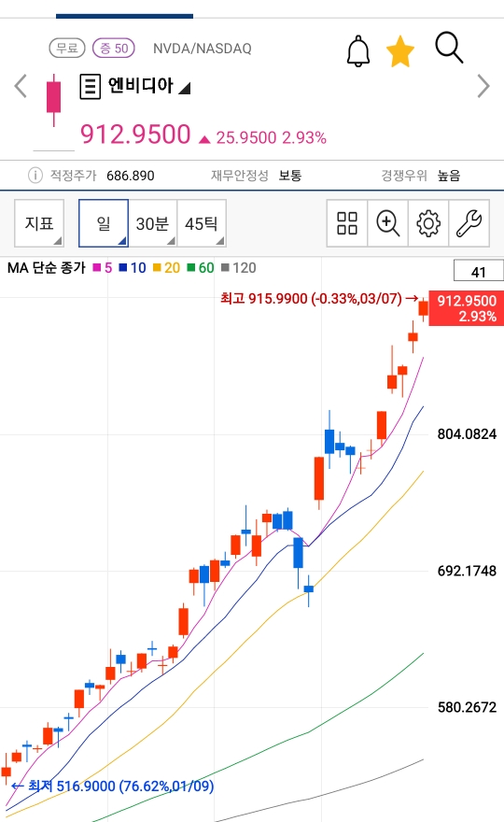Open chart settings gear
Image resolution: width=504 pixels, height=822 pixels.
[x=428, y=223]
